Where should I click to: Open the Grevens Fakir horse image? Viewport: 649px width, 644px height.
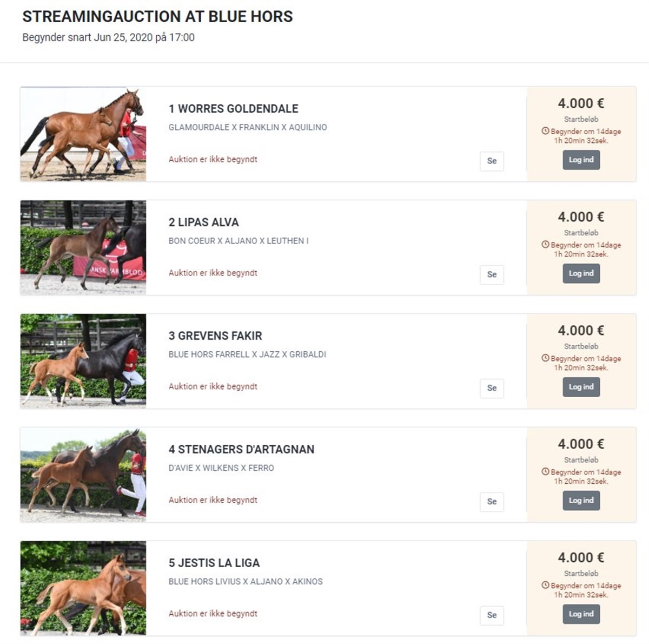click(83, 362)
